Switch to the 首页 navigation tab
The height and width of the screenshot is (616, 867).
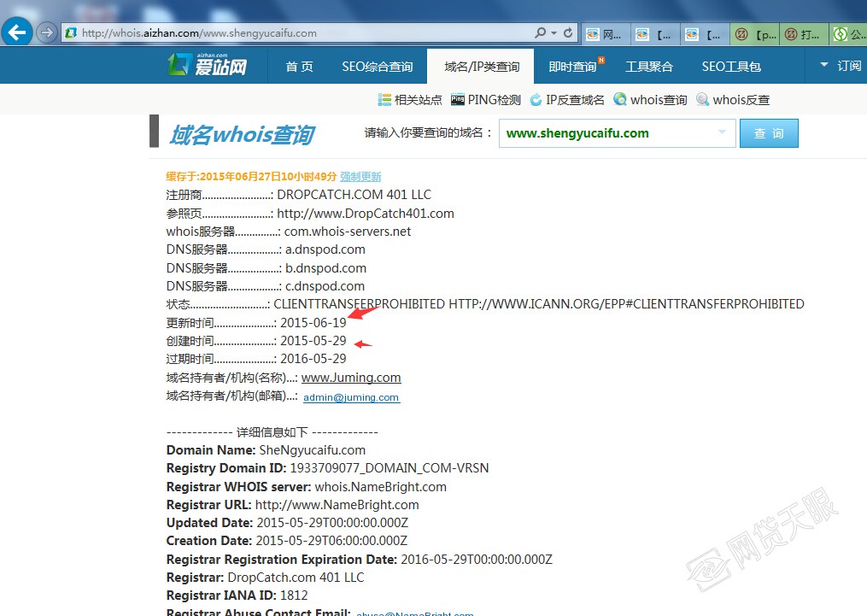coord(299,67)
